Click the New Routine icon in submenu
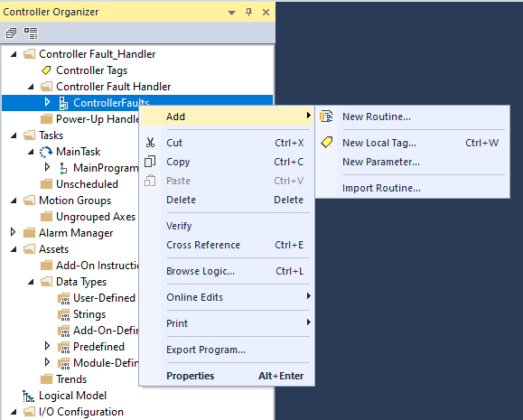This screenshot has width=523, height=420. (x=326, y=117)
